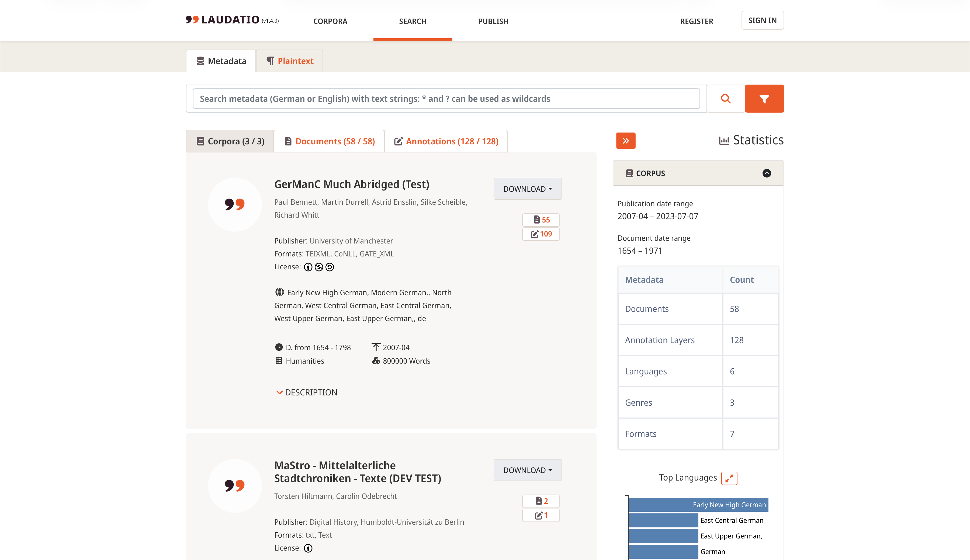The height and width of the screenshot is (560, 970).
Task: Click the GerManC non-commercial license icon
Action: click(319, 267)
